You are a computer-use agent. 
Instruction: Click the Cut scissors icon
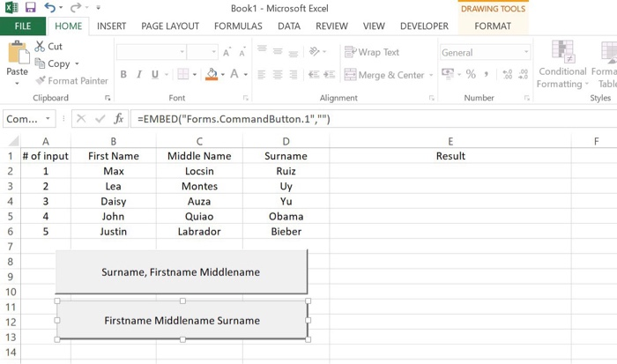click(x=40, y=47)
